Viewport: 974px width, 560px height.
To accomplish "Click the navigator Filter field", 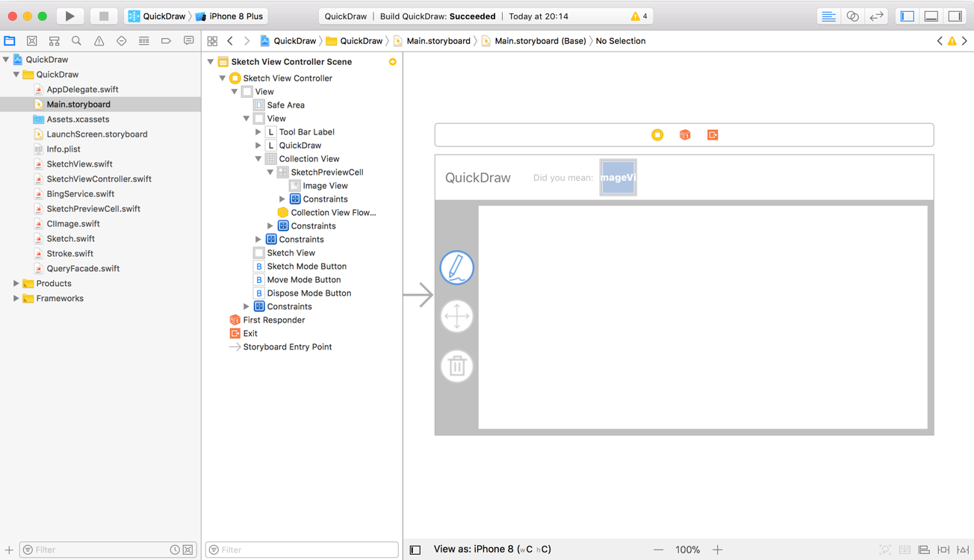I will tap(107, 550).
